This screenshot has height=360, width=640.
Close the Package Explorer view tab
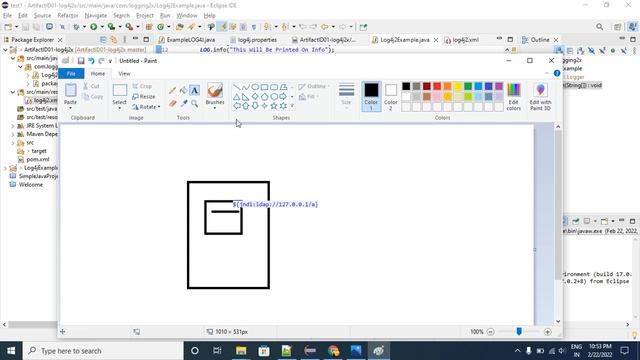click(x=60, y=40)
